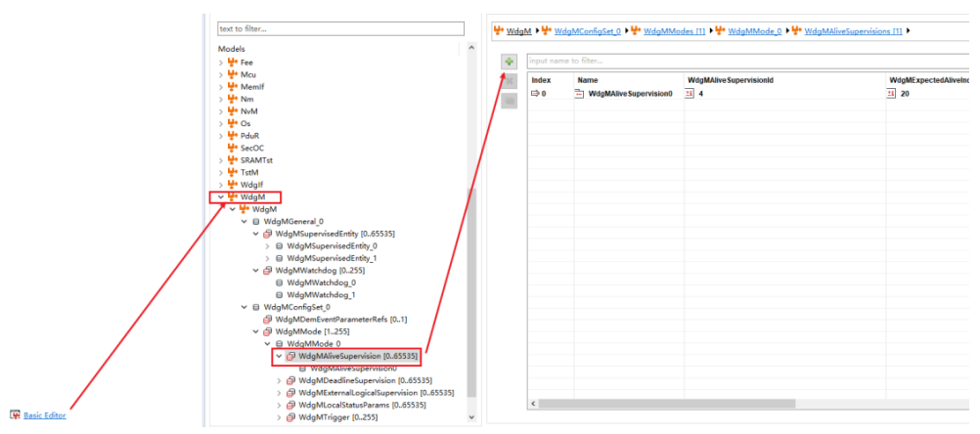The image size is (980, 434).
Task: Click the WdgMAliveSupervision0 row icon
Action: (x=579, y=94)
